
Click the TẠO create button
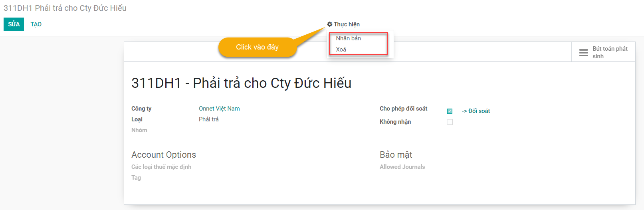[x=36, y=24]
